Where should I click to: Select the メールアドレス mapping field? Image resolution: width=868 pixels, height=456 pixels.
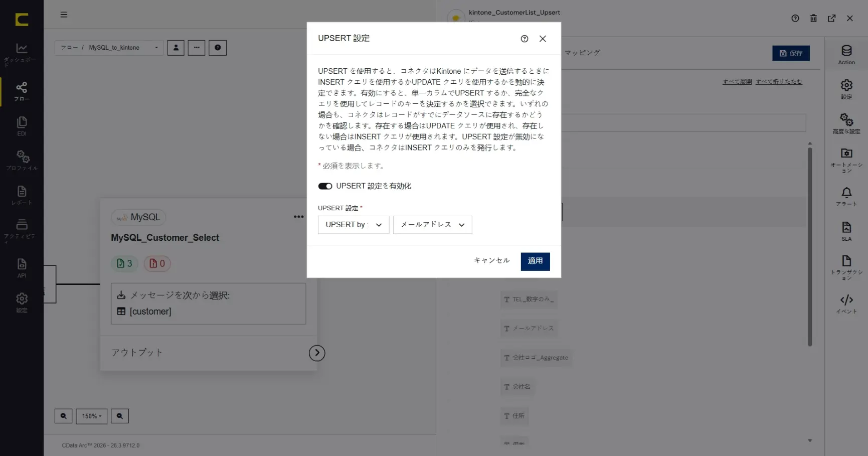click(x=529, y=329)
